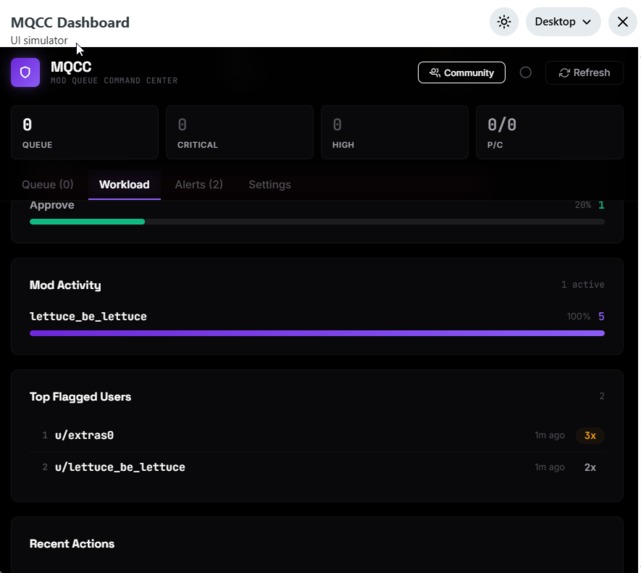641x573 pixels.
Task: Select the P/C stat card
Action: click(x=549, y=132)
